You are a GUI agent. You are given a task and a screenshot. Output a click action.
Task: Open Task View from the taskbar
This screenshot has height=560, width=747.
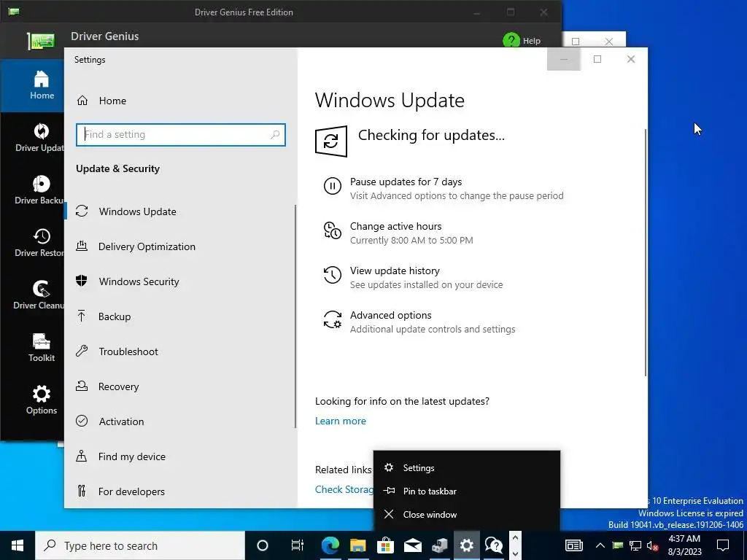298,545
